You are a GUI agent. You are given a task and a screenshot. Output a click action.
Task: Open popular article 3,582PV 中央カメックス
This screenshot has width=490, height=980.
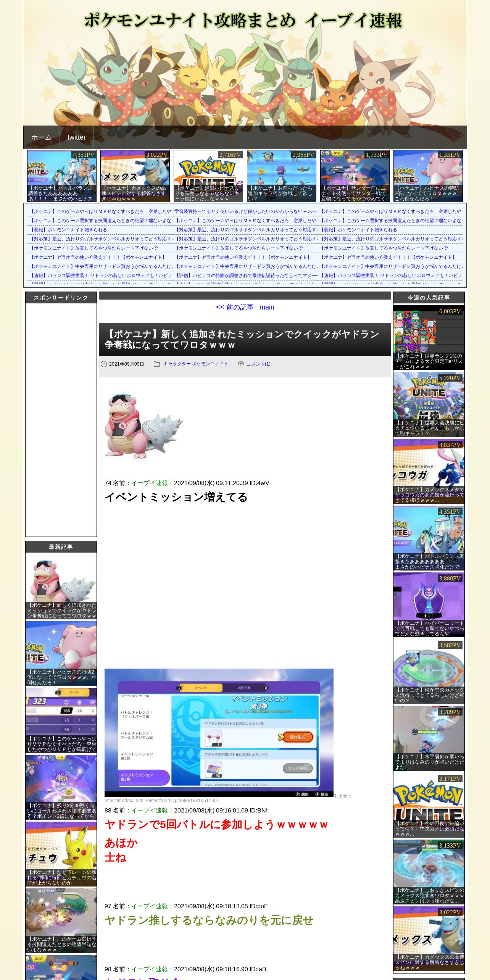(429, 672)
